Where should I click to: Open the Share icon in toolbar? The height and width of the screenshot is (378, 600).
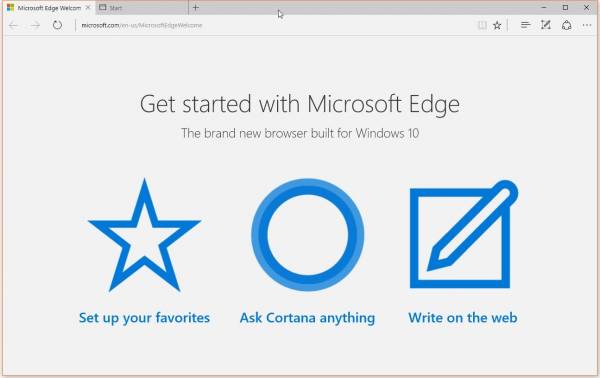pos(567,25)
